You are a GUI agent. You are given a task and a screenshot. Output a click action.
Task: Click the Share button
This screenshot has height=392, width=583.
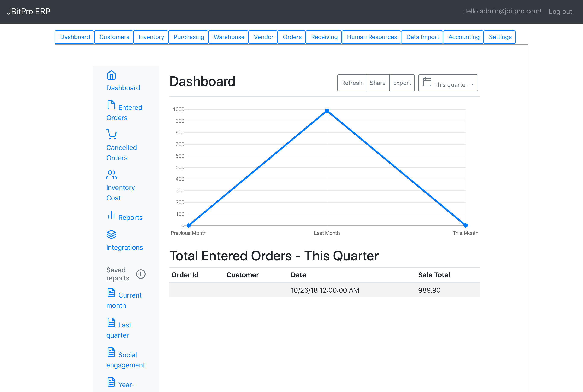[378, 83]
